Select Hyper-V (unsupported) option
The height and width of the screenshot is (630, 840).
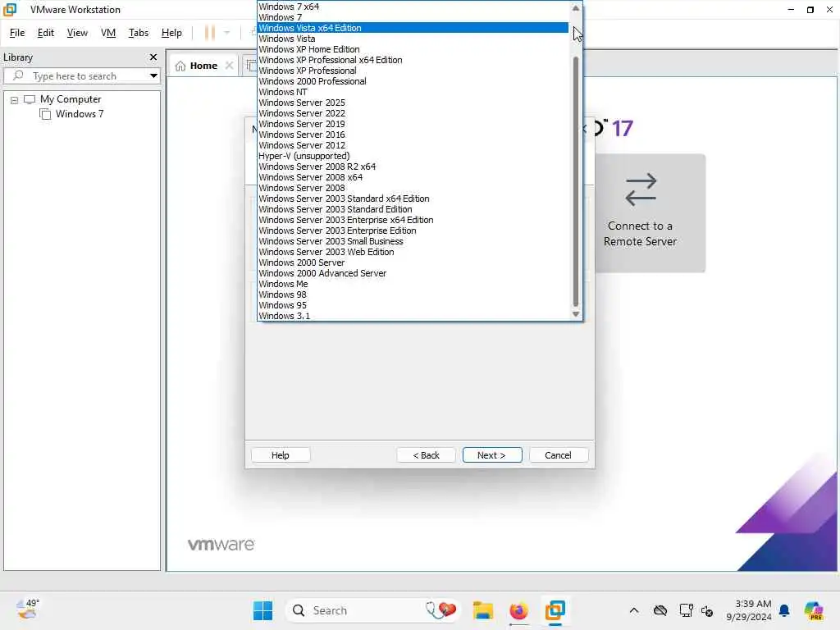413,157
